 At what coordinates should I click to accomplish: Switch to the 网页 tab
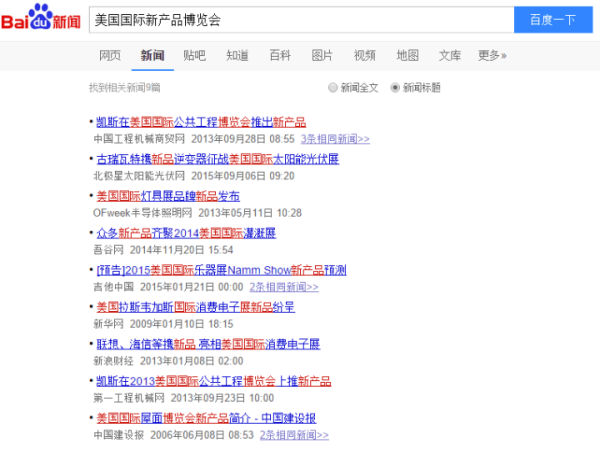[110, 55]
